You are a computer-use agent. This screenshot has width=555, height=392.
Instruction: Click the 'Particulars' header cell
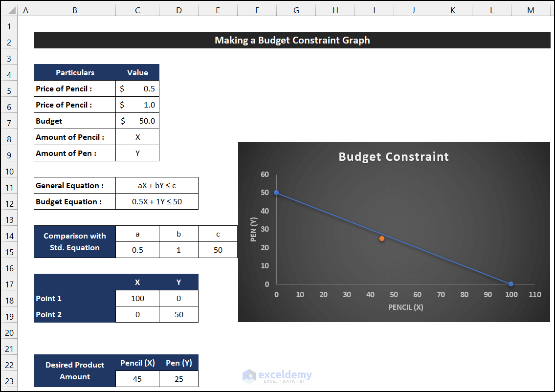coord(75,72)
